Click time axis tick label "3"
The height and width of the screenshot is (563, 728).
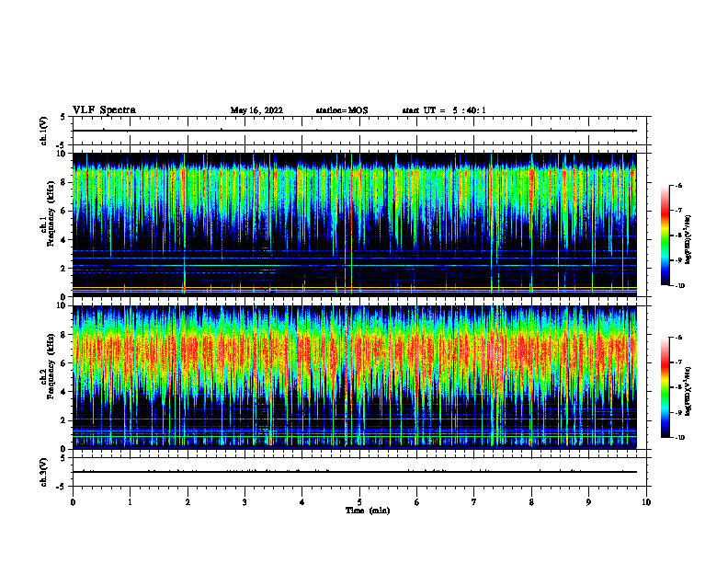(x=245, y=502)
